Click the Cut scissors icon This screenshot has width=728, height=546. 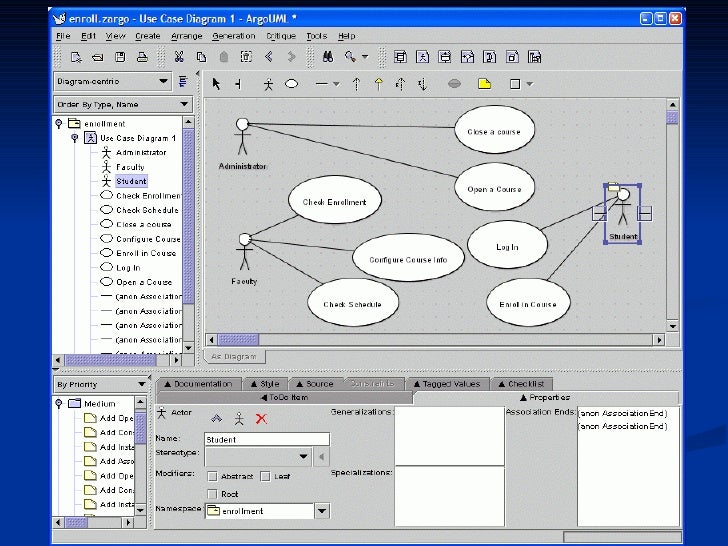[x=179, y=57]
